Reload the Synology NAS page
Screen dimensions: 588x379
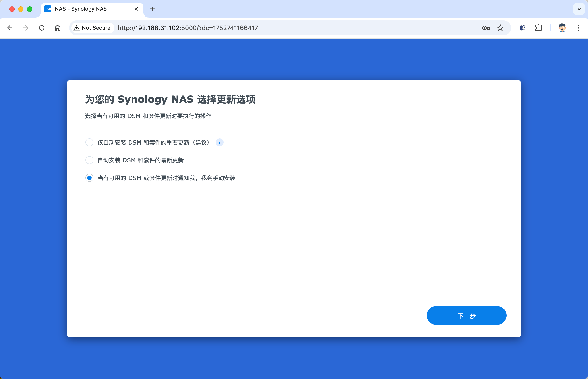[42, 28]
